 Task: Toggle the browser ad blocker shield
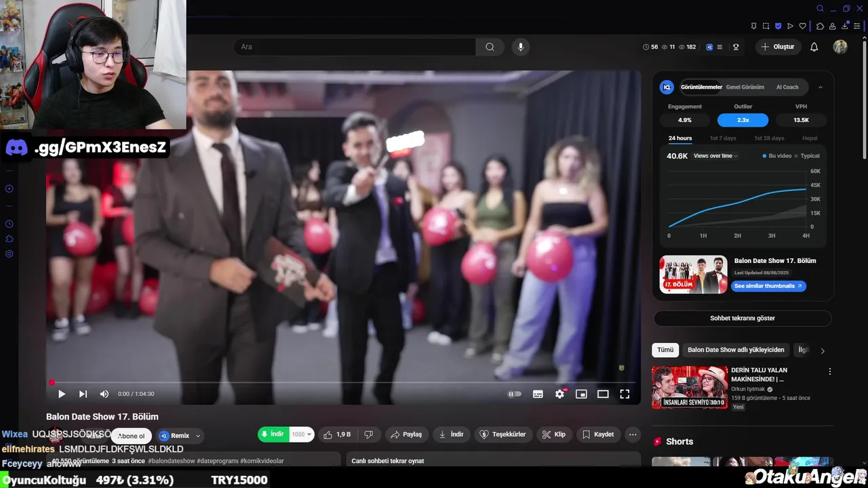coord(778,26)
